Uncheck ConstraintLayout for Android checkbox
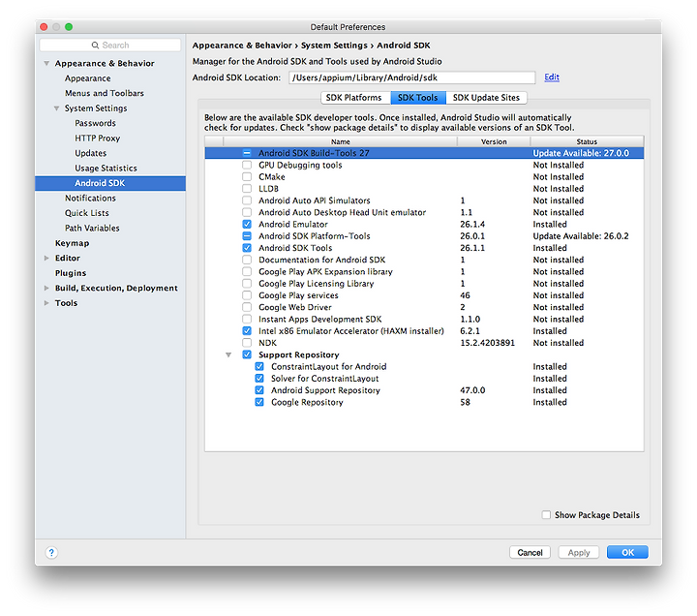This screenshot has width=697, height=616. click(x=259, y=366)
